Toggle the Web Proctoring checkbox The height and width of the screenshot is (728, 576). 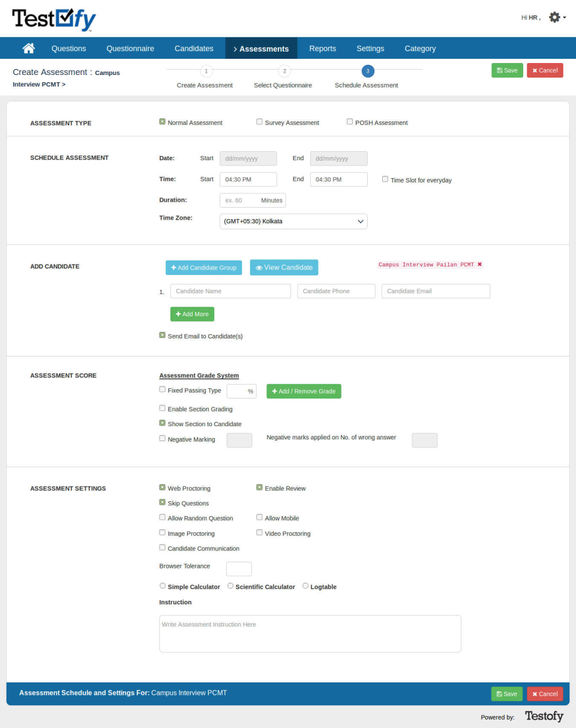pos(162,488)
